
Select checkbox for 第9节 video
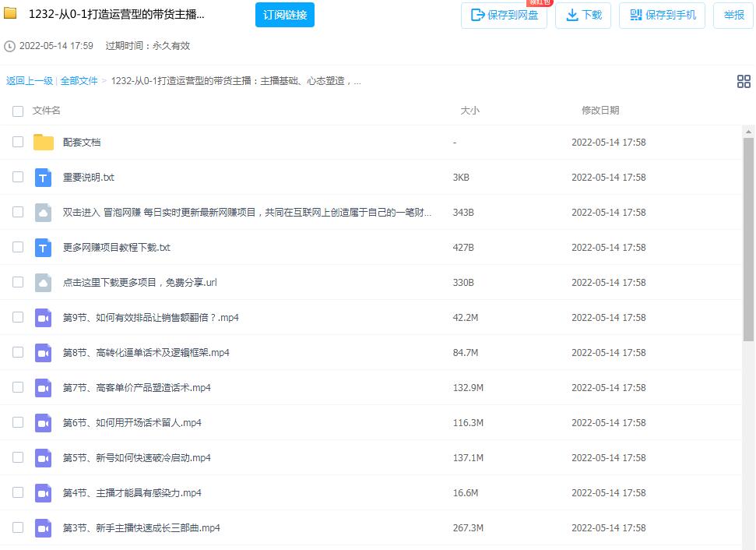coord(18,317)
